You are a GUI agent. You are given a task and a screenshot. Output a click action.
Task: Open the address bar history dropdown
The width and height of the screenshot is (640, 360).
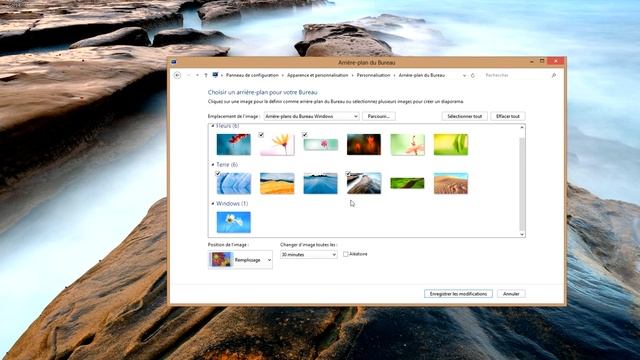coord(464,76)
